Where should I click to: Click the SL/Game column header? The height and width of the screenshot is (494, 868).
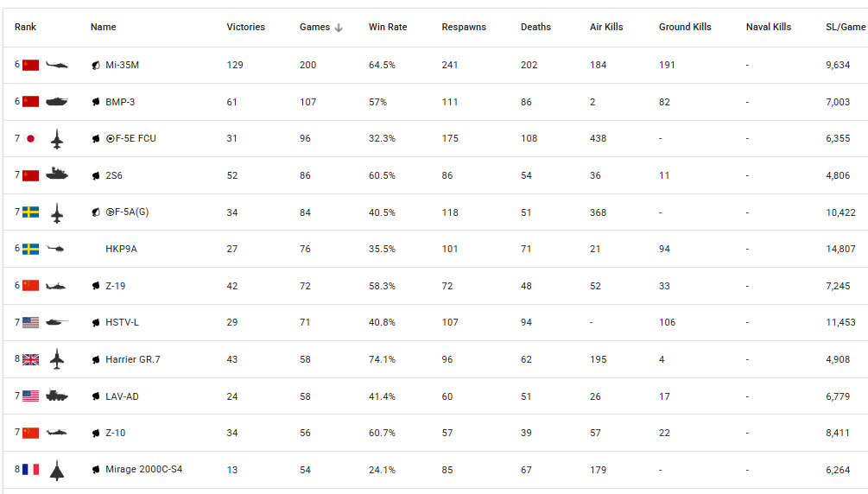(x=845, y=28)
